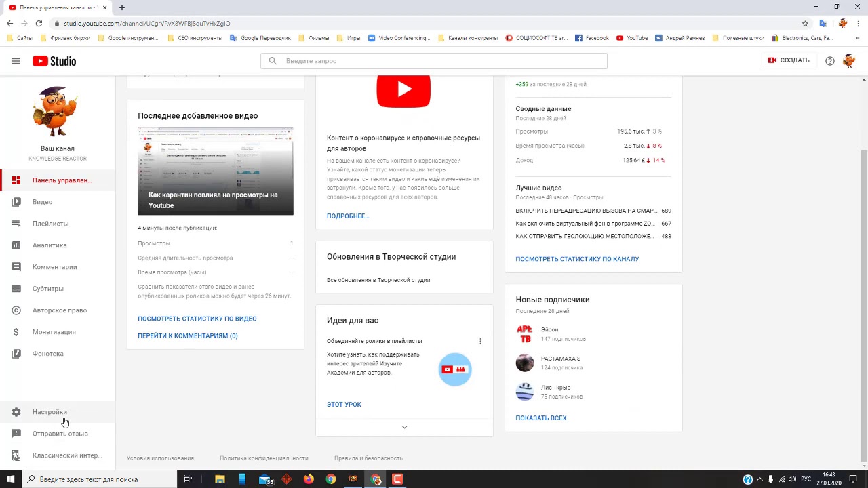This screenshot has width=868, height=488.
Task: Click ПЕРЕЙТИ К КОММЕНТАРИЯМ (0) link
Action: click(x=188, y=336)
